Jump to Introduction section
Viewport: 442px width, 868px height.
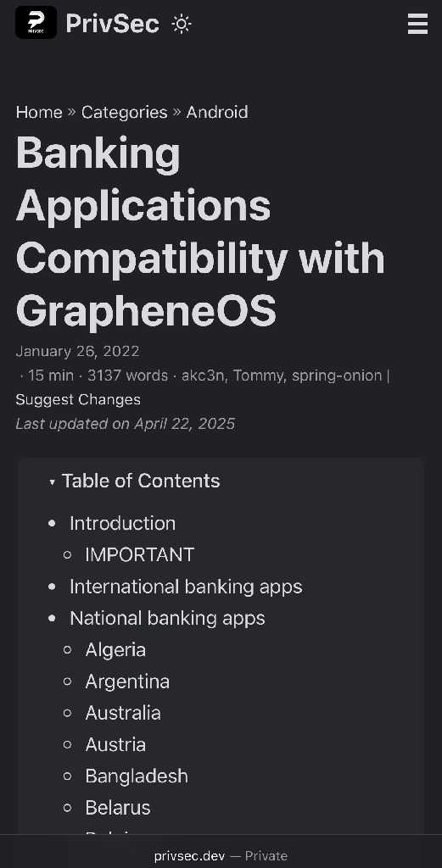[x=122, y=523]
